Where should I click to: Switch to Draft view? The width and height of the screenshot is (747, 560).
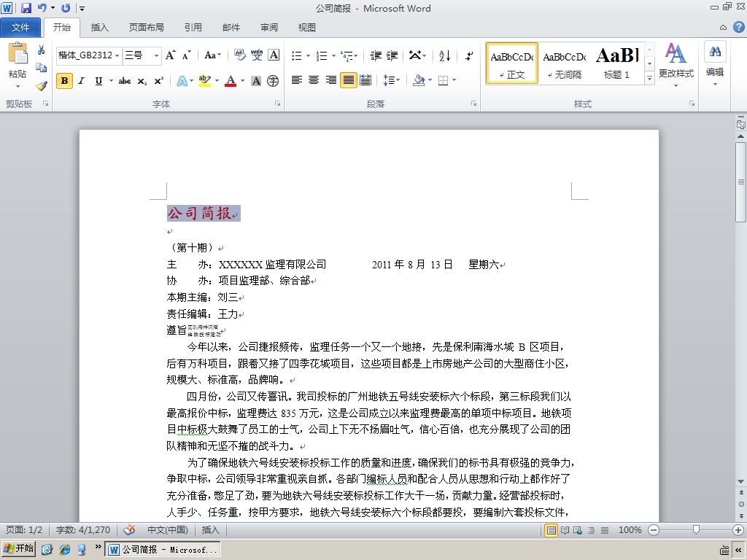(x=605, y=530)
